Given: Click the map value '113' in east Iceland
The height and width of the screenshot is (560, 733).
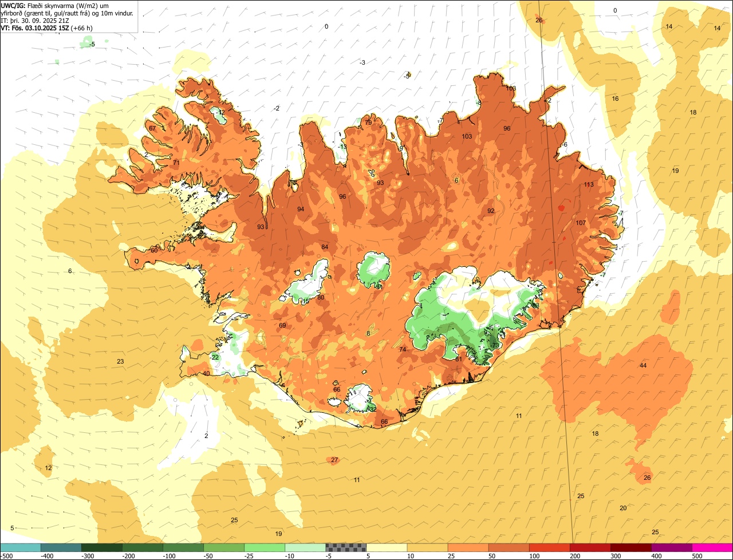Looking at the screenshot, I should pos(589,184).
